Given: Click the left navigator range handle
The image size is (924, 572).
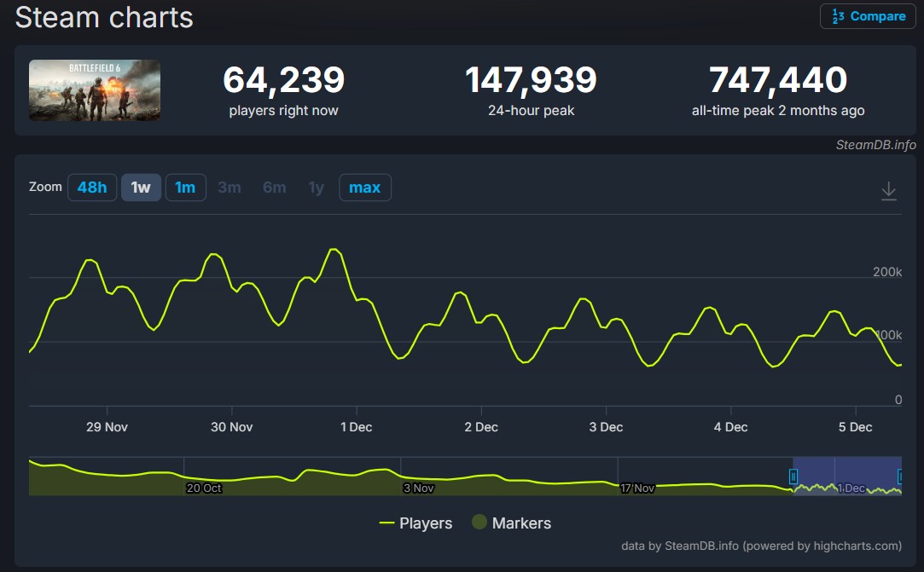Looking at the screenshot, I should 793,476.
